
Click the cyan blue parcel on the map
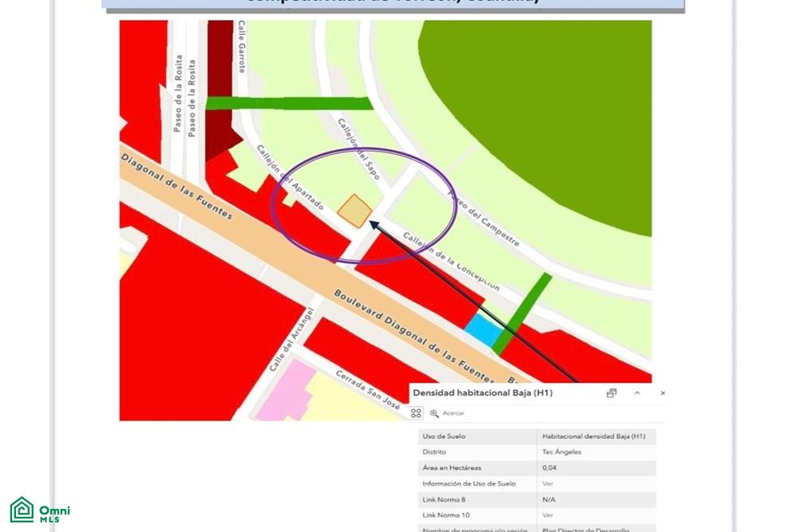coord(484,329)
